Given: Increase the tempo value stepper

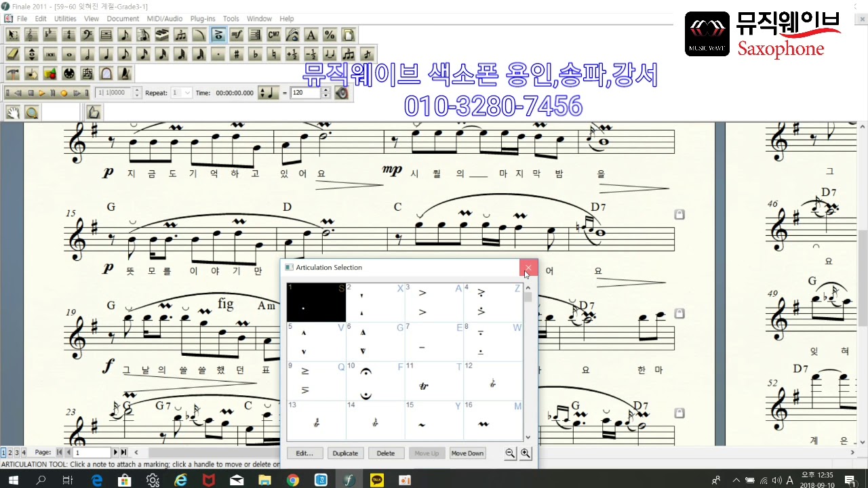Looking at the screenshot, I should click(x=325, y=89).
